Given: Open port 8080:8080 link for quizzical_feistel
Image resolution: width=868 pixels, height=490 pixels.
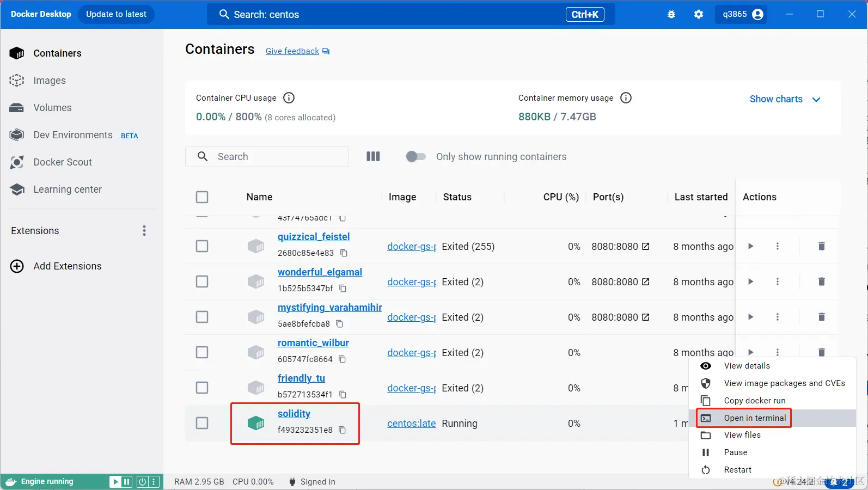Looking at the screenshot, I should click(620, 247).
